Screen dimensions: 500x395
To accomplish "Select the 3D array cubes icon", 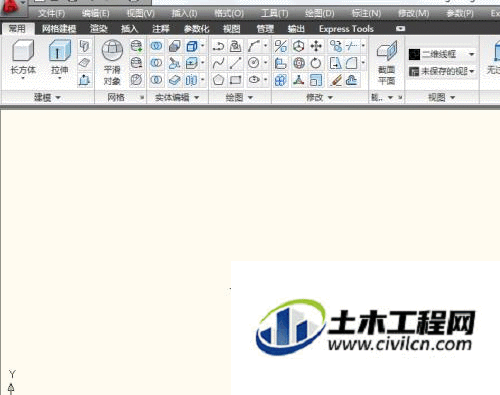I will (x=281, y=80).
